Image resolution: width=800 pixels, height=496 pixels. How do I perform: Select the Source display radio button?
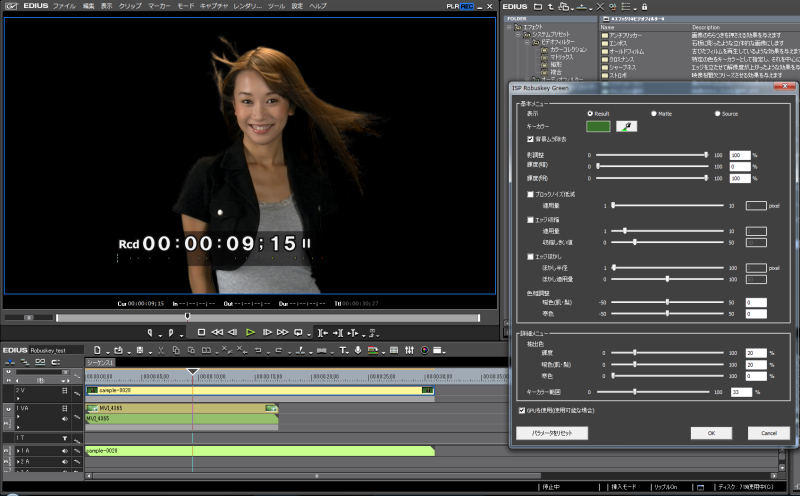coord(717,113)
